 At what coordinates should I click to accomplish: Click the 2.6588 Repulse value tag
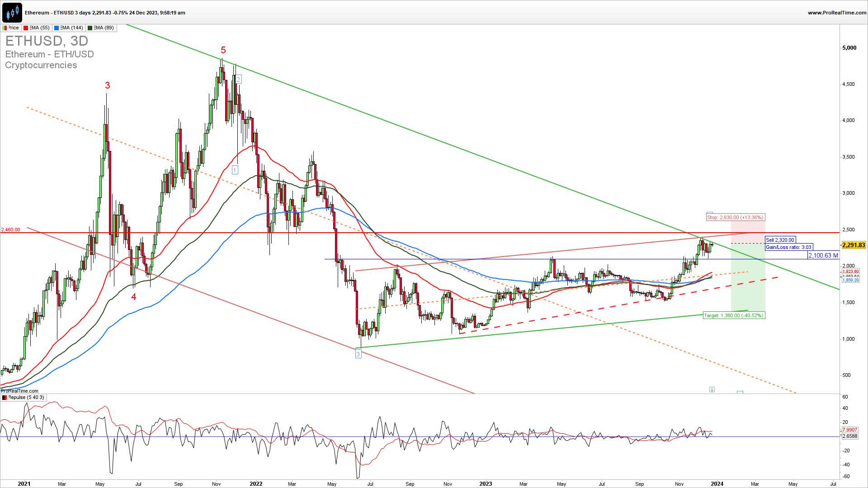point(849,436)
